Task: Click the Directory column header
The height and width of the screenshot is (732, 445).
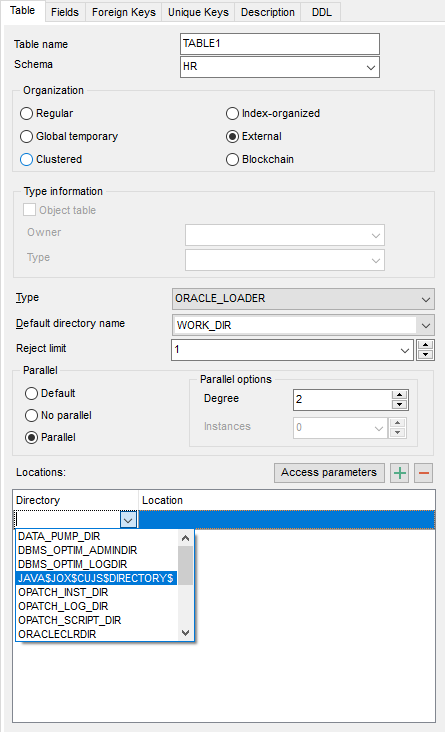Action: tap(76, 500)
